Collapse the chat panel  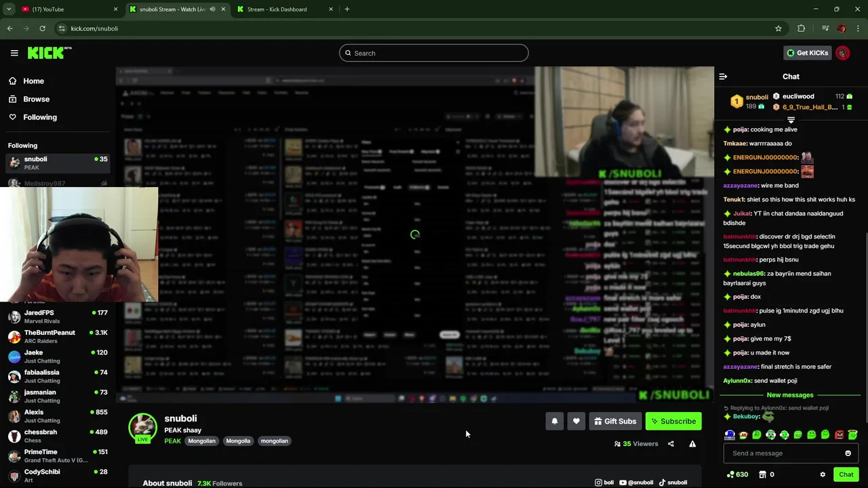(723, 77)
